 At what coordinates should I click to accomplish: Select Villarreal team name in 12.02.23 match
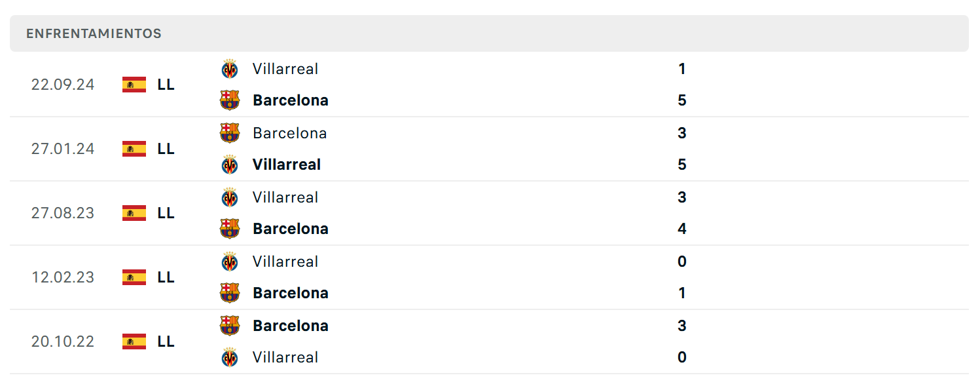tap(285, 262)
